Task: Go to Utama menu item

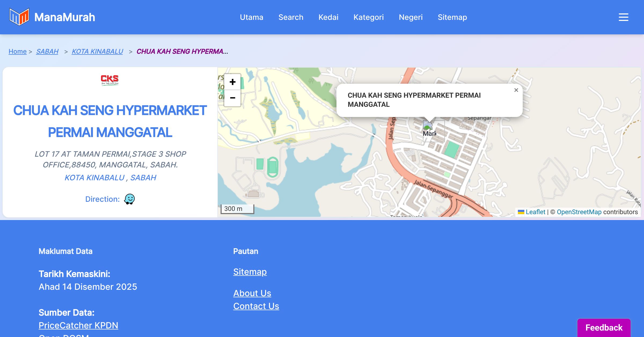Action: [x=251, y=17]
